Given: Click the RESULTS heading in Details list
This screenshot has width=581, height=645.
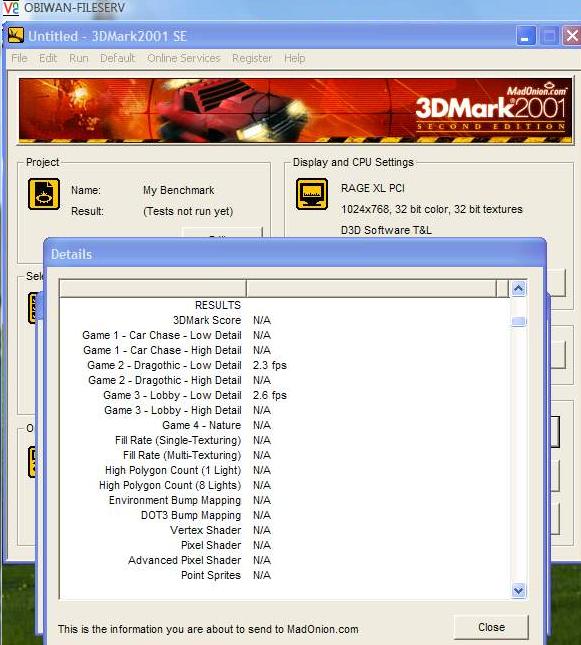Looking at the screenshot, I should (218, 305).
